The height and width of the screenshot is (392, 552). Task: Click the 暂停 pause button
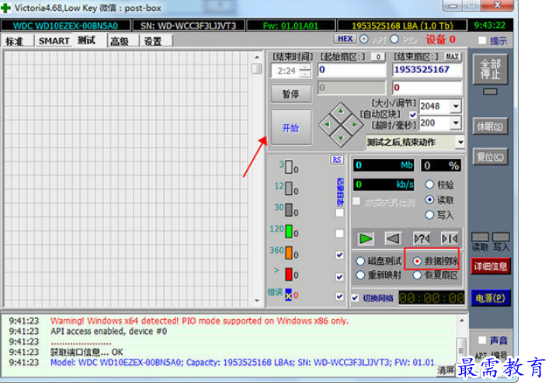click(x=291, y=94)
